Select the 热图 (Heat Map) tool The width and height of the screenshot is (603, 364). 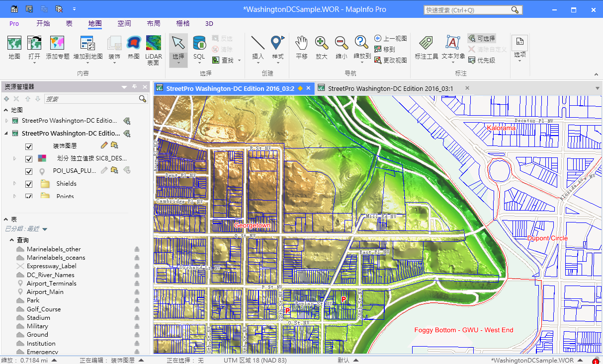(x=134, y=48)
